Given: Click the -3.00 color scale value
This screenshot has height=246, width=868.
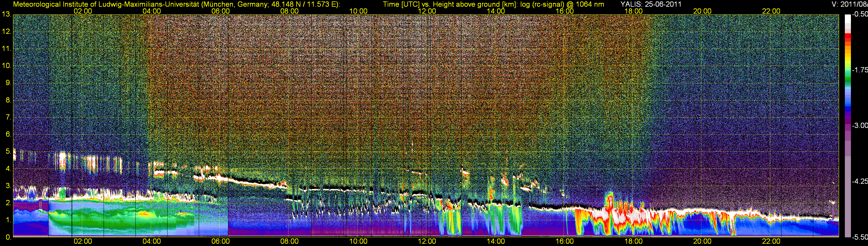Looking at the screenshot, I should [x=860, y=125].
